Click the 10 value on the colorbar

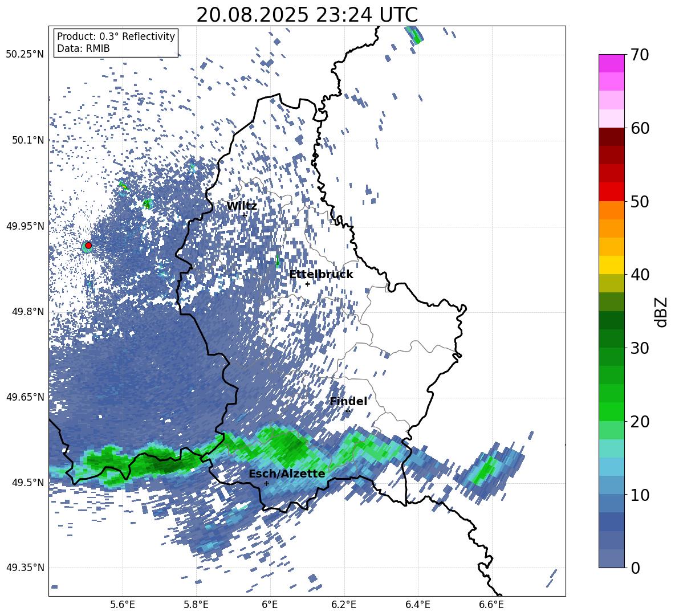tap(640, 495)
